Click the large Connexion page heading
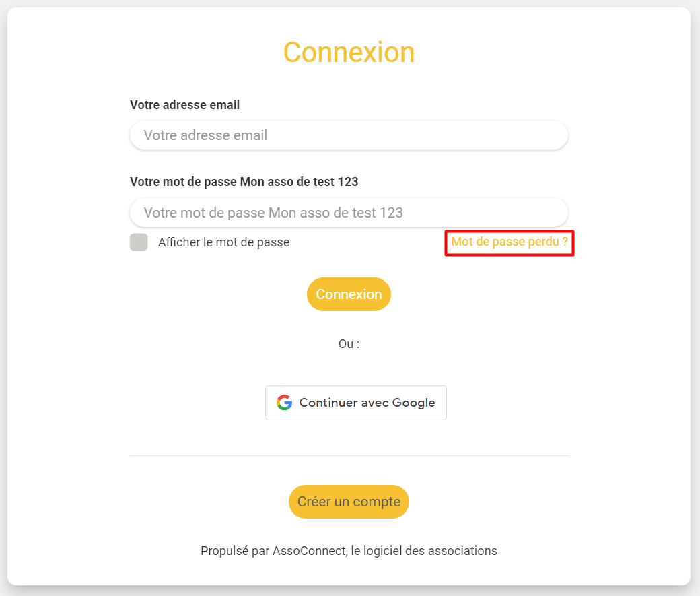 [349, 53]
